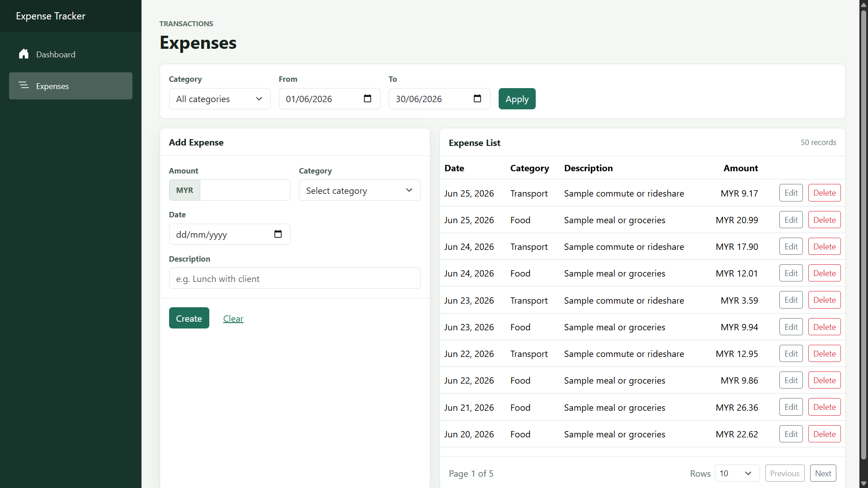Screen dimensions: 868x488
Task: Click the Amount column header in list
Action: point(741,168)
